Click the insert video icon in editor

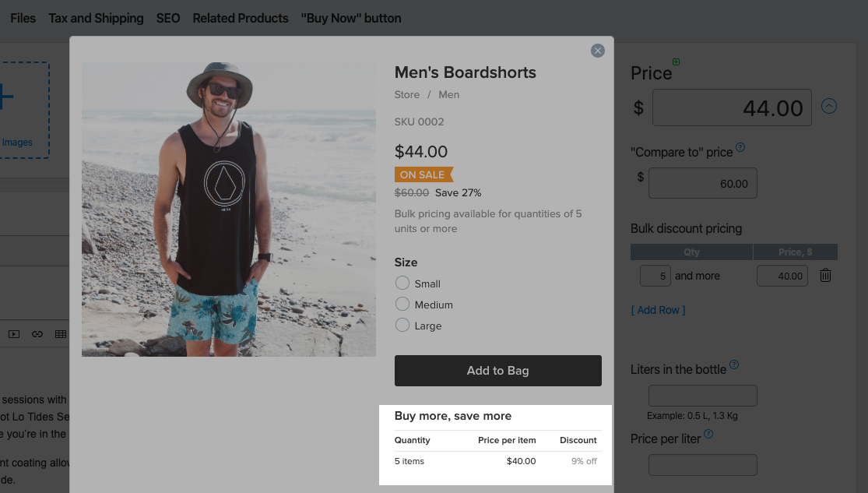[14, 334]
